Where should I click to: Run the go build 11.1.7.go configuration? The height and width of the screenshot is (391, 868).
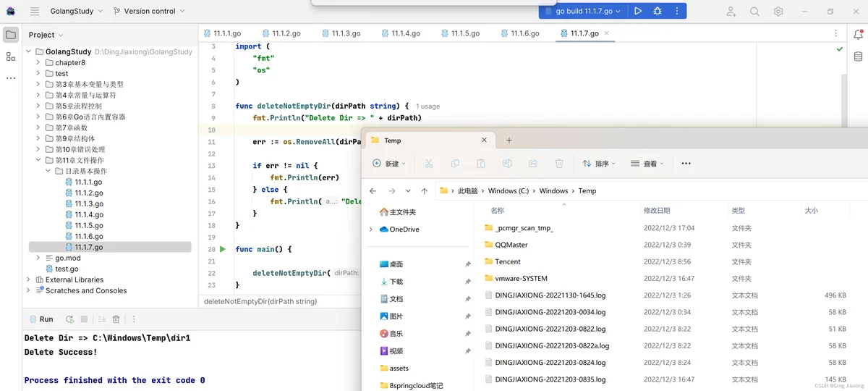tap(638, 11)
